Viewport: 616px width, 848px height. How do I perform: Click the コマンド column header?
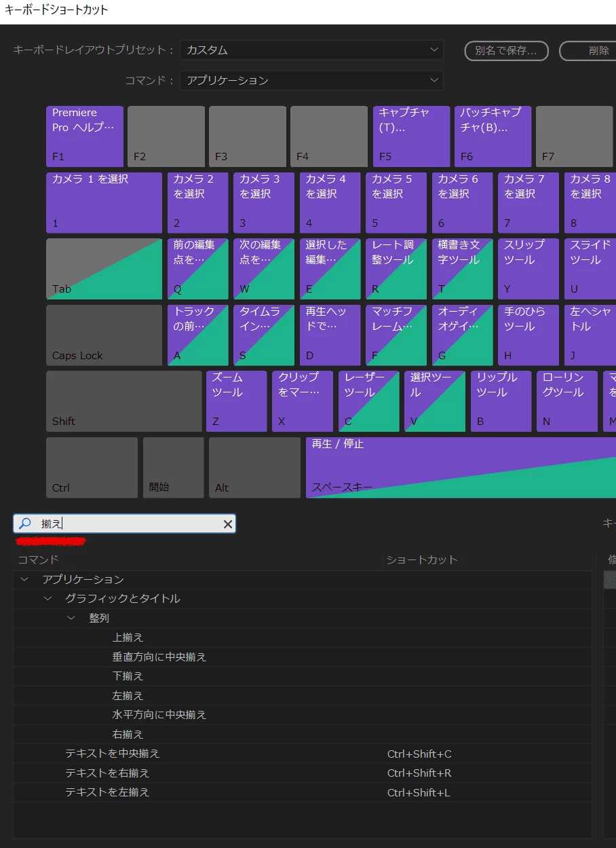pyautogui.click(x=38, y=559)
